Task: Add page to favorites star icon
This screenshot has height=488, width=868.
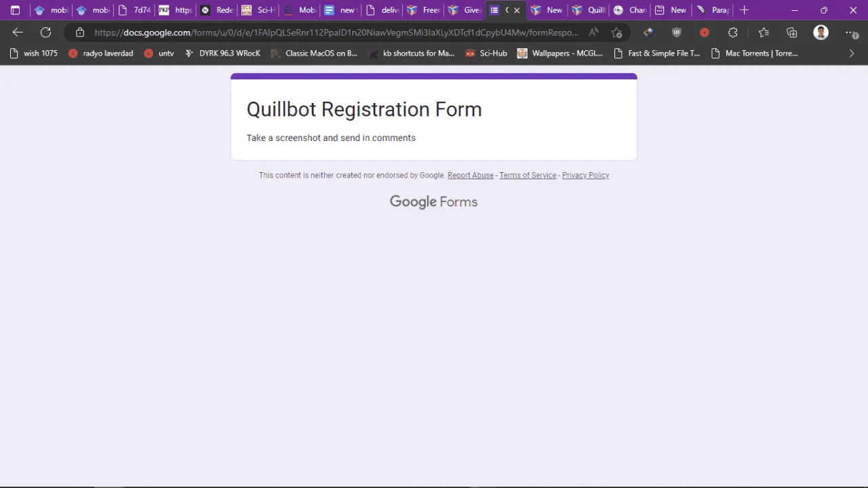Action: point(616,33)
